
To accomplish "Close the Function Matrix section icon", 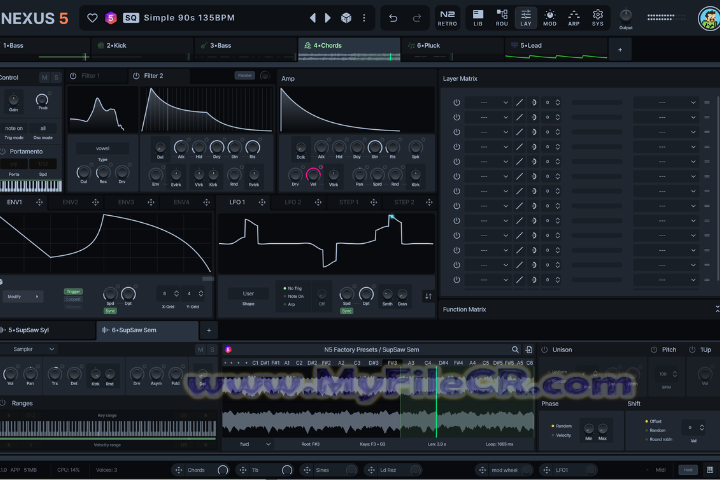I will (x=717, y=310).
